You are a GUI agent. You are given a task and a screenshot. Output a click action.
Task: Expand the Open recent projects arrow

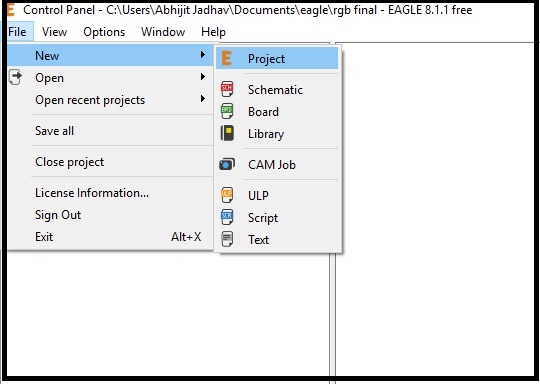click(203, 99)
